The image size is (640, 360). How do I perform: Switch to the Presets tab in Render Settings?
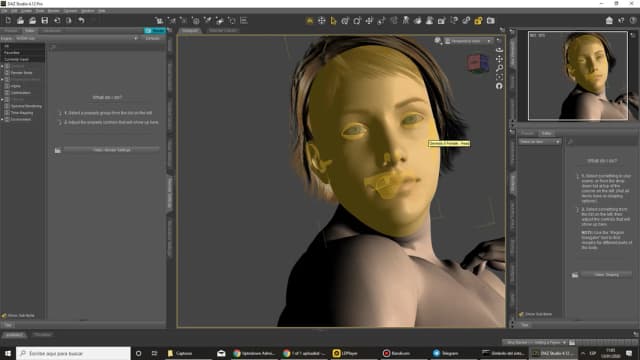tap(11, 31)
